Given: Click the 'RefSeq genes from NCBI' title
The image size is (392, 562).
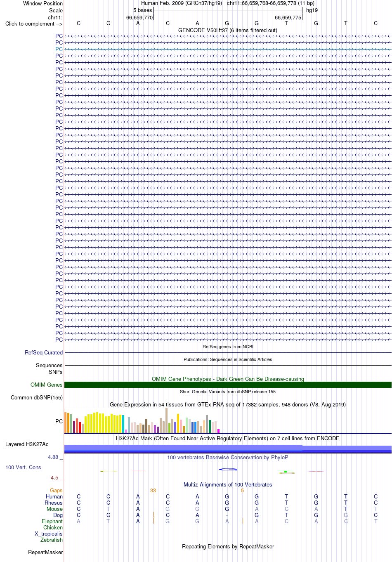Looking at the screenshot, I should point(228,347).
